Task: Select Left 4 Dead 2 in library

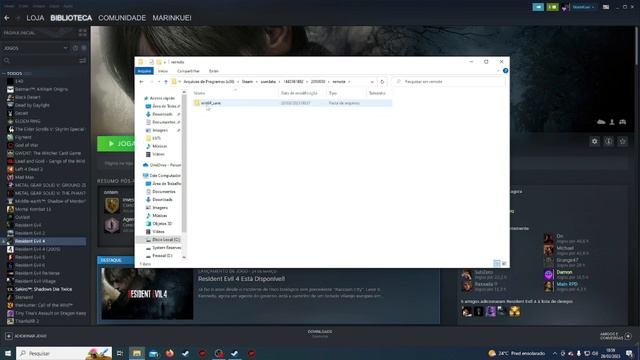Action: point(29,169)
